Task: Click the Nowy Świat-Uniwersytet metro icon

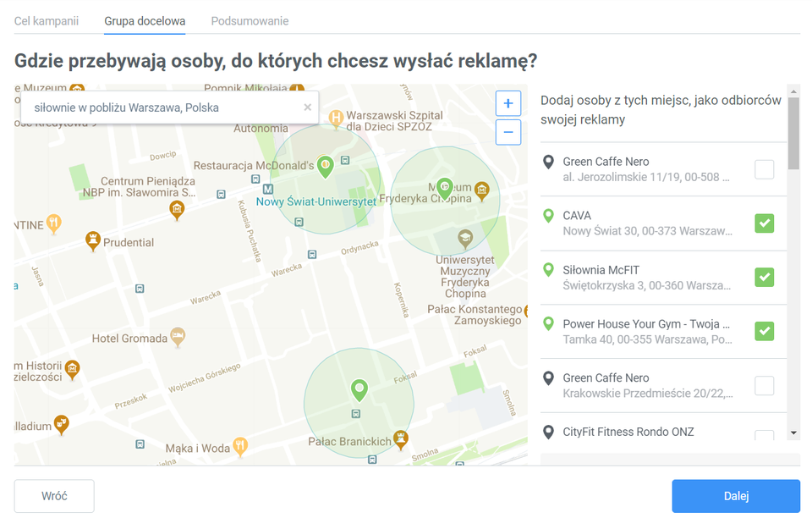Action: [268, 189]
